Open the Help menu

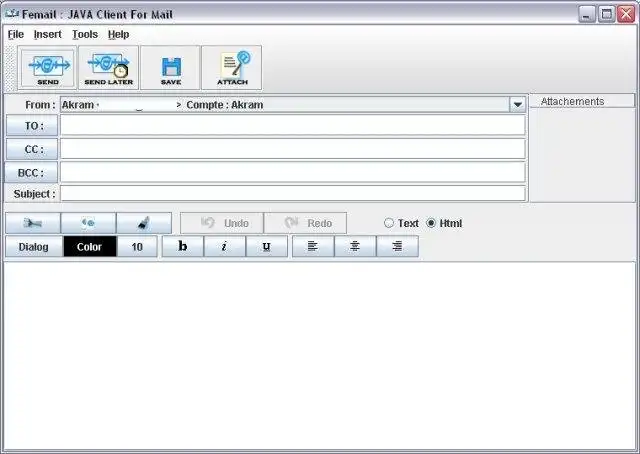tap(118, 34)
